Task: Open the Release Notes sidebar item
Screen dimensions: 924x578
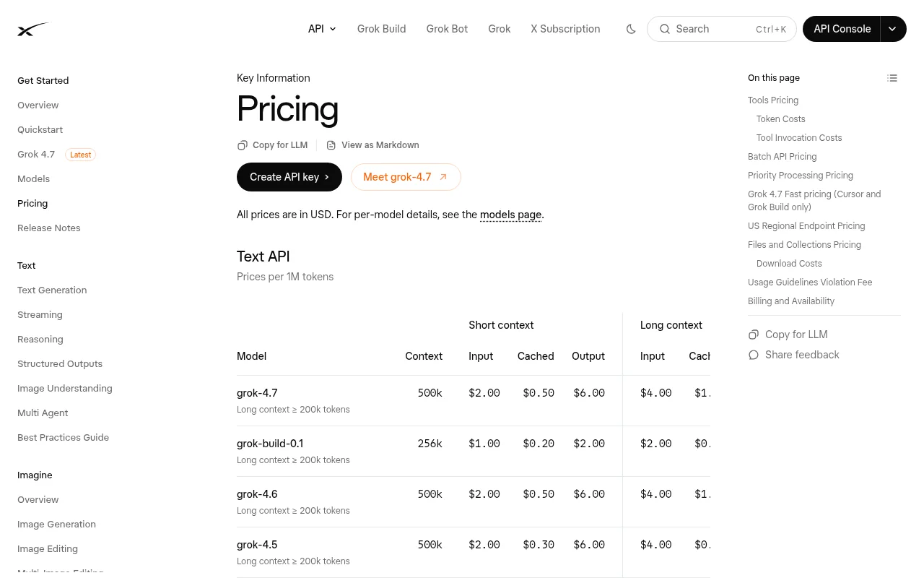Action: 49,228
